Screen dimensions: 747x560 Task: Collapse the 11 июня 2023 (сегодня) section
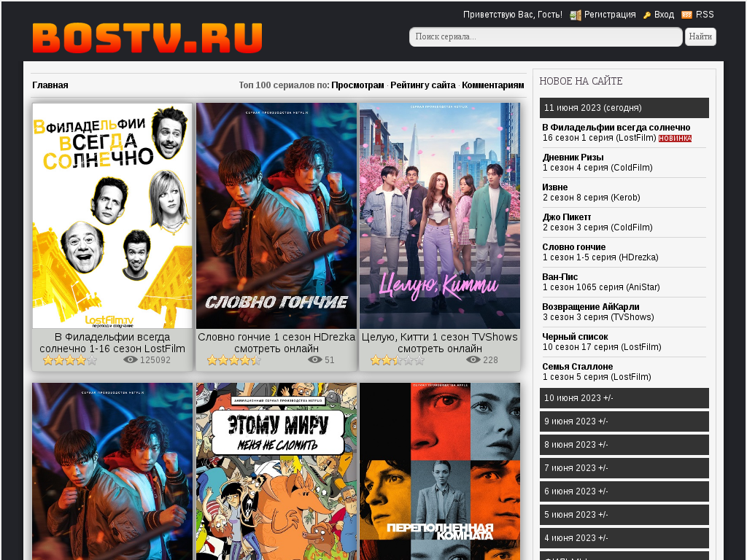point(624,108)
